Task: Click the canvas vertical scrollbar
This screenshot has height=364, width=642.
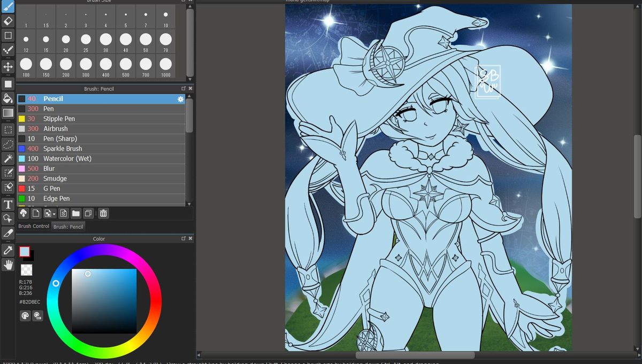Action: point(637,176)
